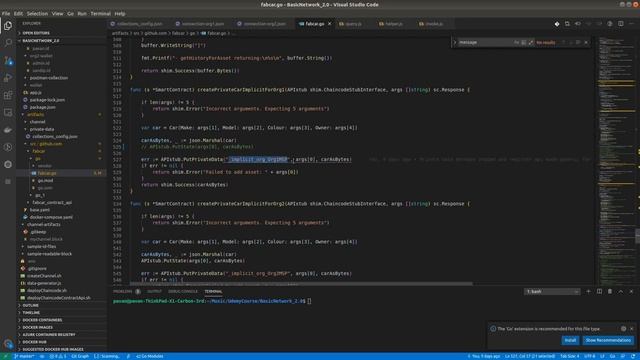Toggle Match Whole Word in find widget
640x360 pixels.
tap(524, 42)
